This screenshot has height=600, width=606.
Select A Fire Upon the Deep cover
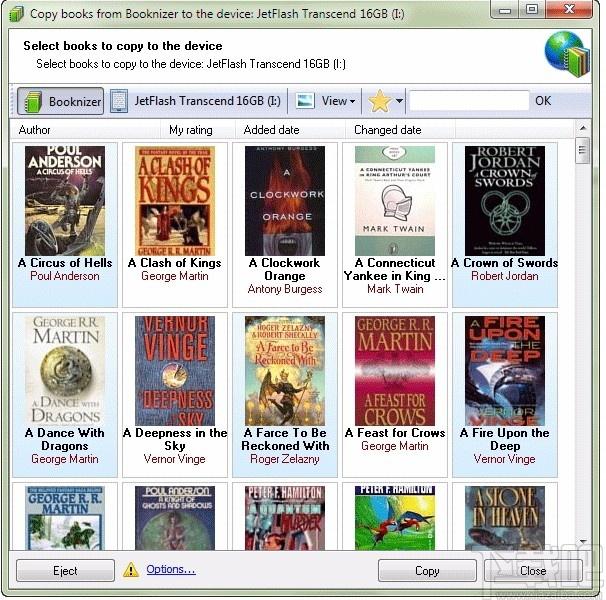coord(505,371)
